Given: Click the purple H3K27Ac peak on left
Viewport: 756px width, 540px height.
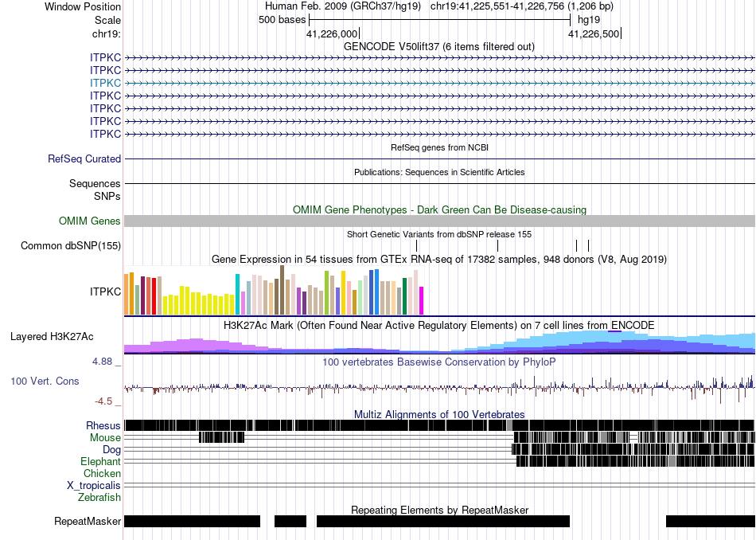Looking at the screenshot, I should [195, 346].
